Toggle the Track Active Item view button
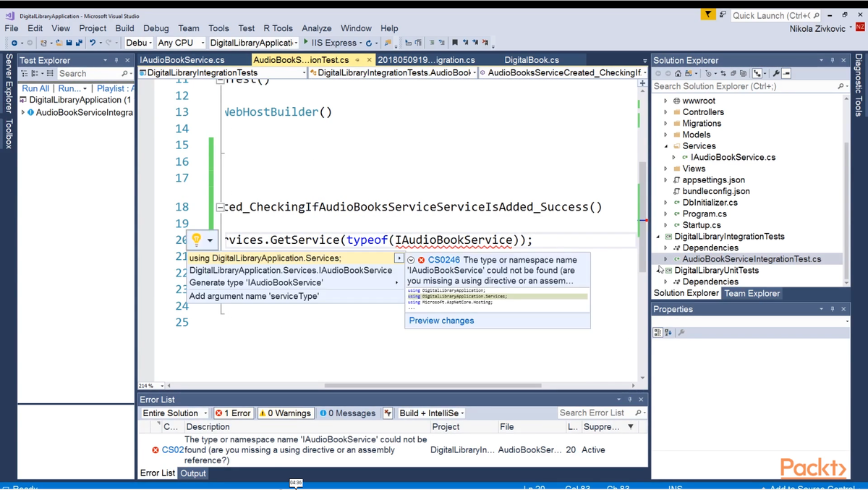 click(757, 73)
